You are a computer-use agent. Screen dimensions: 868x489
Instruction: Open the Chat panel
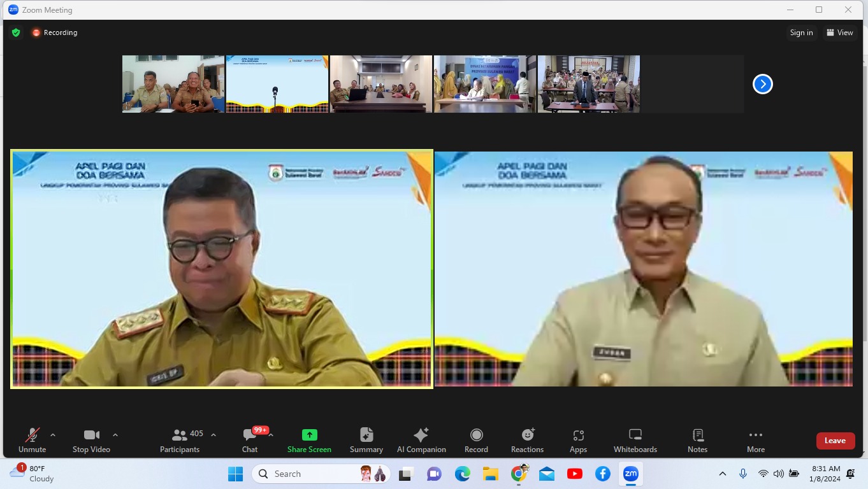250,440
